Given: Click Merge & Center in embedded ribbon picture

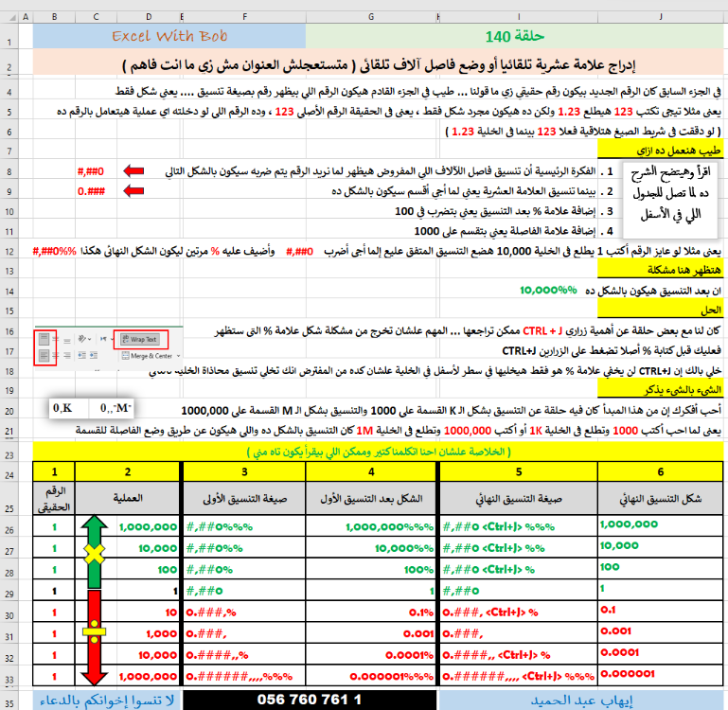Looking at the screenshot, I should [147, 356].
